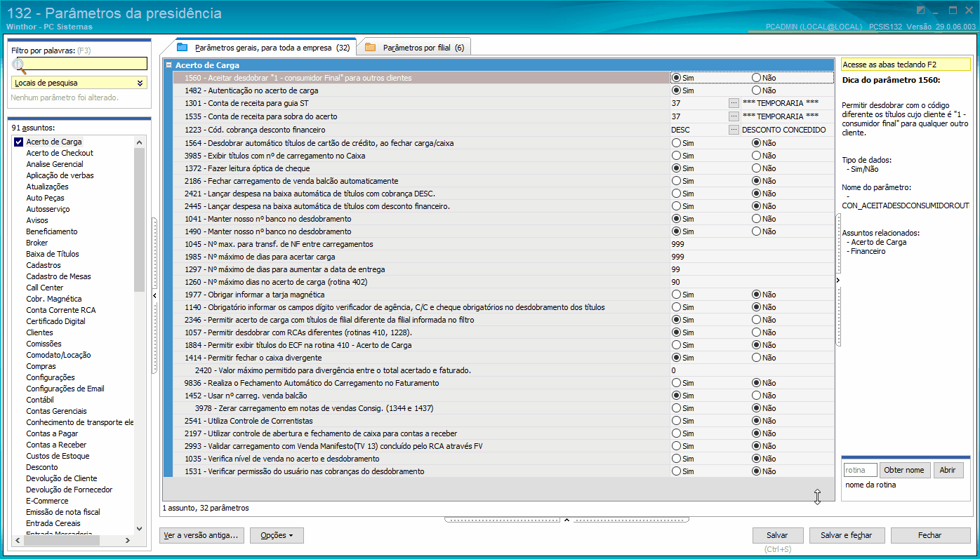
Task: Select Não for 1041 Manter nosso nº banco
Action: click(x=756, y=219)
